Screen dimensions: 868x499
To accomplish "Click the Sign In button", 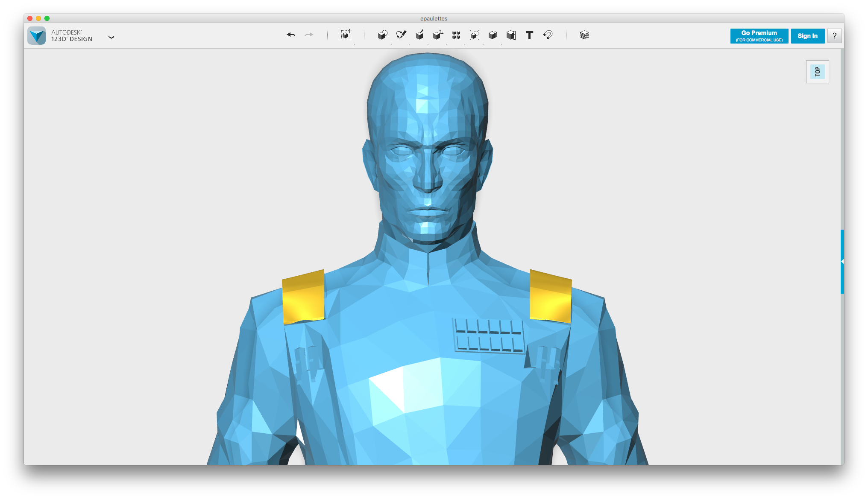I will click(x=808, y=36).
